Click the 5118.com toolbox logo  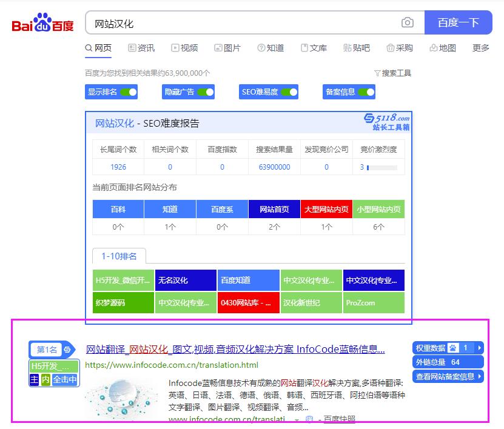[387, 122]
